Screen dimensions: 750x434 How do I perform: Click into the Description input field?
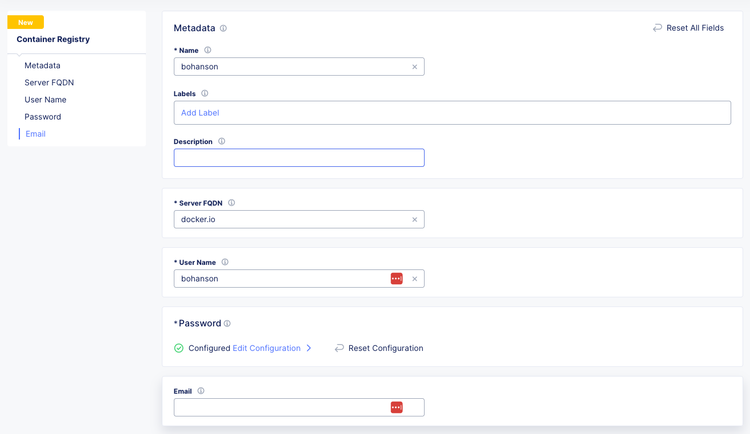tap(298, 158)
